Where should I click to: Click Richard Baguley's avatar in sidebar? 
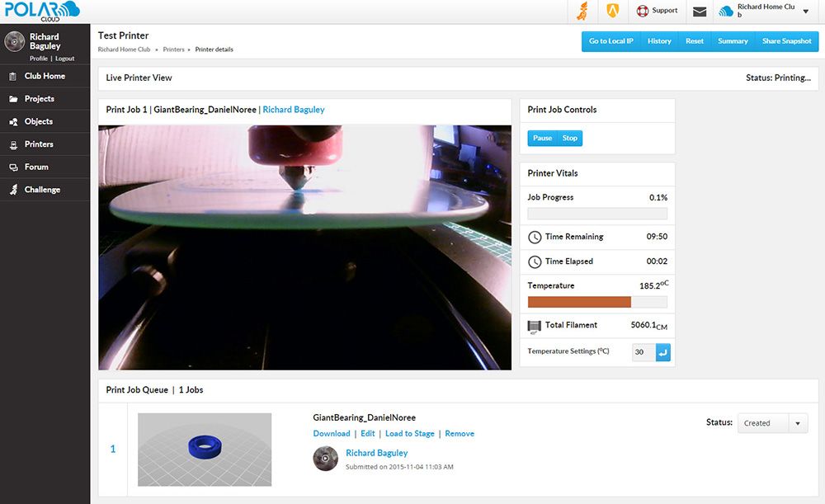[15, 41]
